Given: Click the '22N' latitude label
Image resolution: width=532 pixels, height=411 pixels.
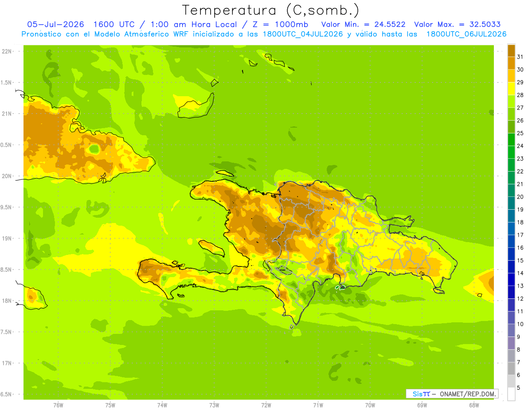Looking at the screenshot, I should pos(7,51).
